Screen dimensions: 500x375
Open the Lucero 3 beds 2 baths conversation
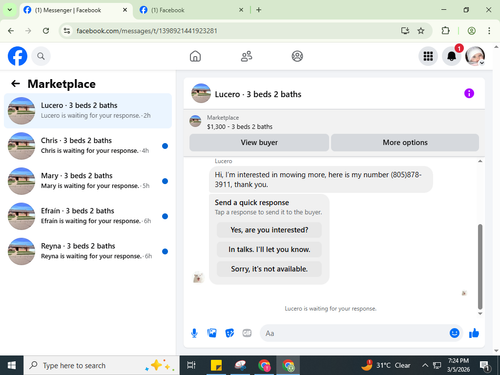88,111
